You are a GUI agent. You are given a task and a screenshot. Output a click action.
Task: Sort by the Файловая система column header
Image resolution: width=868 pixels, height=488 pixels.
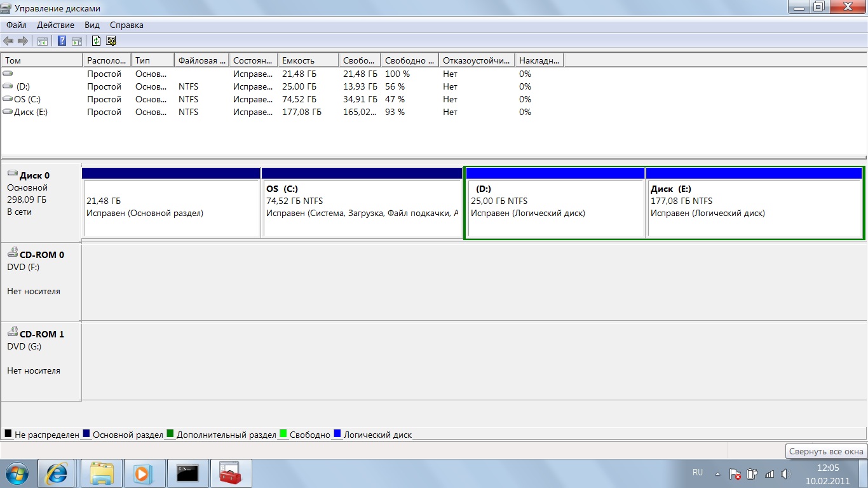tap(201, 60)
